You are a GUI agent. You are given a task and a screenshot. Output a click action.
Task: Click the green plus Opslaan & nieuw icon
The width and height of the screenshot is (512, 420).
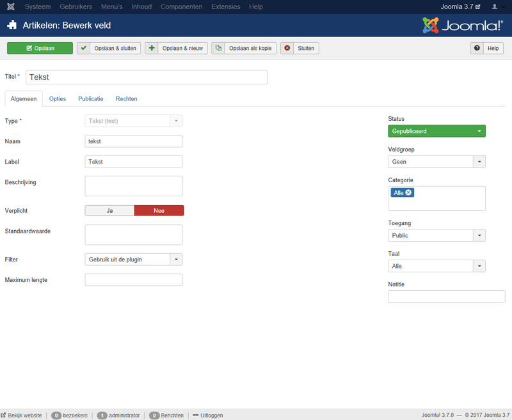152,48
